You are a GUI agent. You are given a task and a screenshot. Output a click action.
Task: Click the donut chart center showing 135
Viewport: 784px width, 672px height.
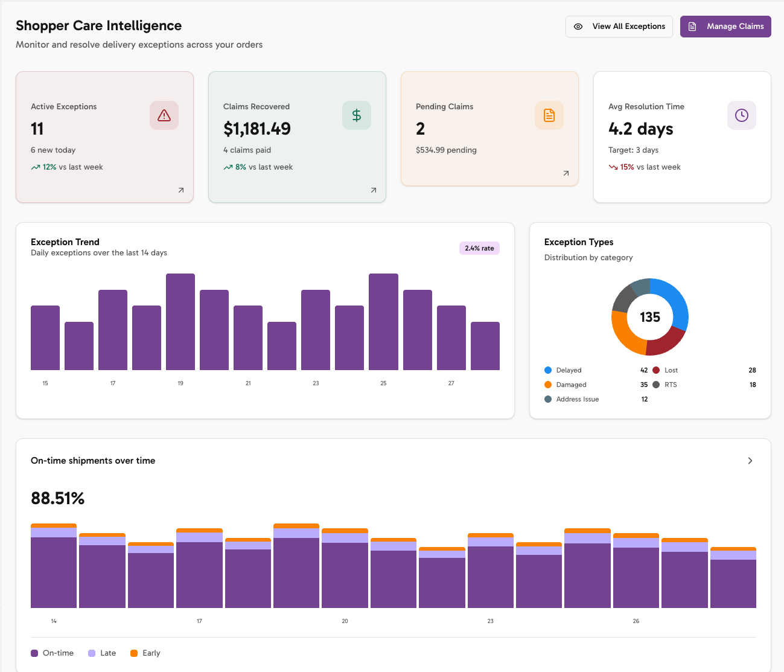click(x=650, y=317)
